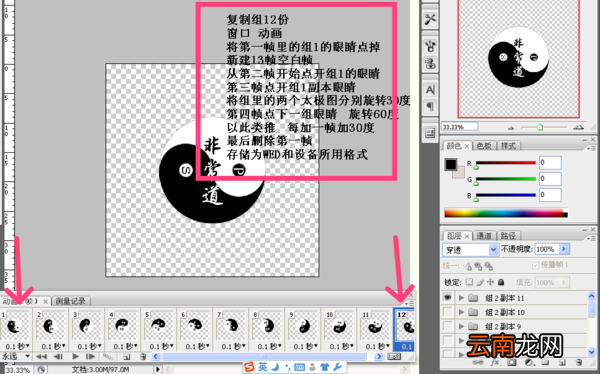
Task: Select animation frame 6 thumbnail
Action: coord(195,326)
